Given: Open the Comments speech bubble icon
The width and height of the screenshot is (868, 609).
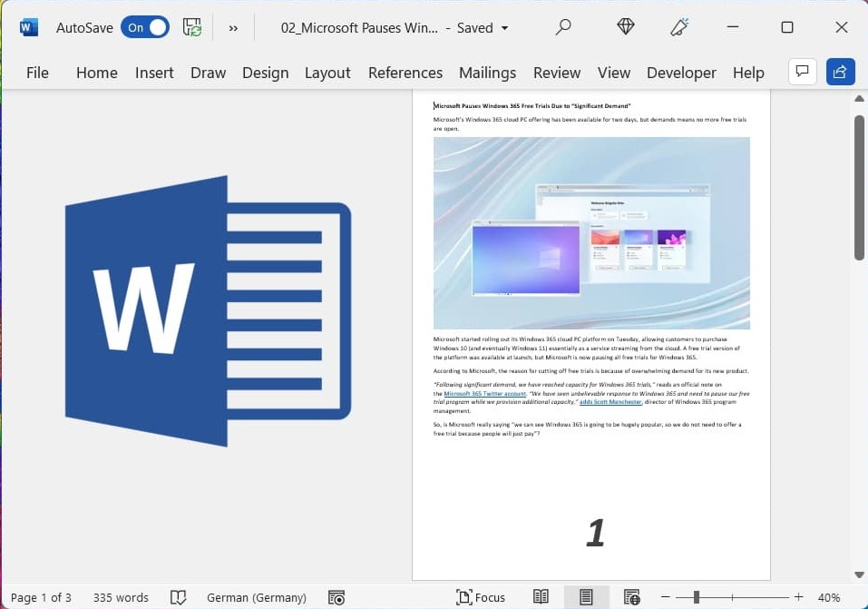Looking at the screenshot, I should tap(802, 72).
